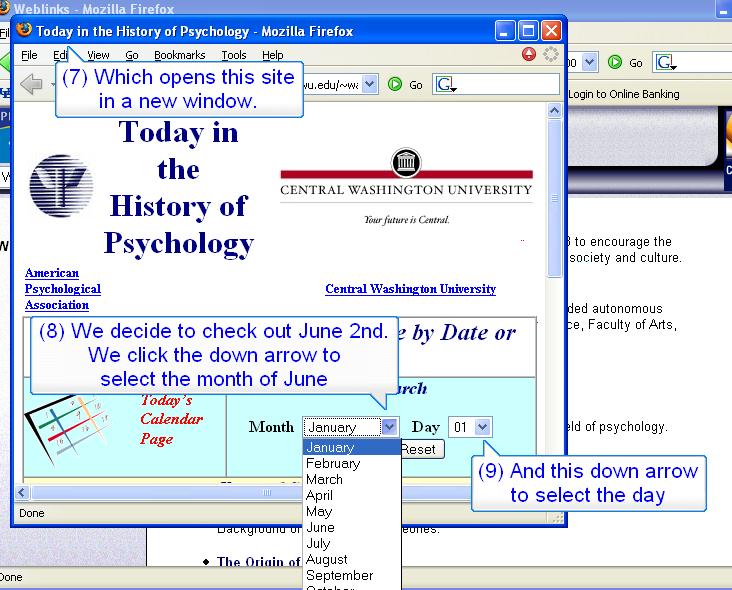
Task: Open address bar dropdown in Weblinks window
Action: click(x=590, y=62)
